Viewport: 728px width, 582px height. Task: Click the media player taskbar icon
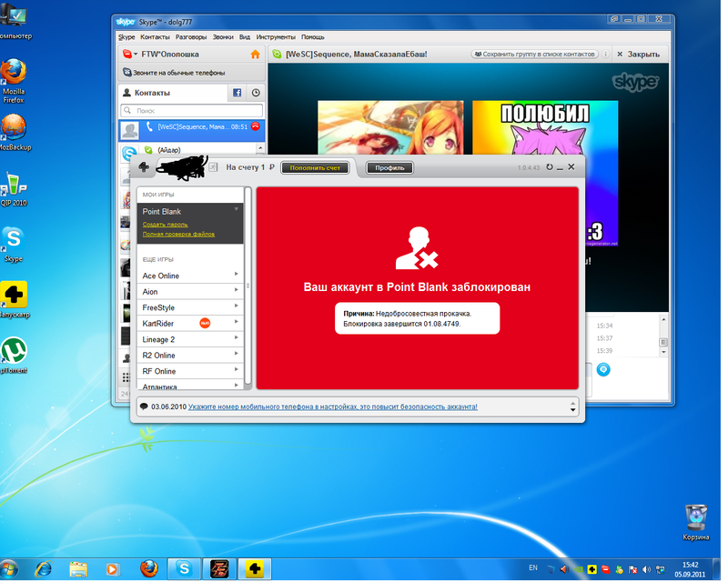pos(113,569)
